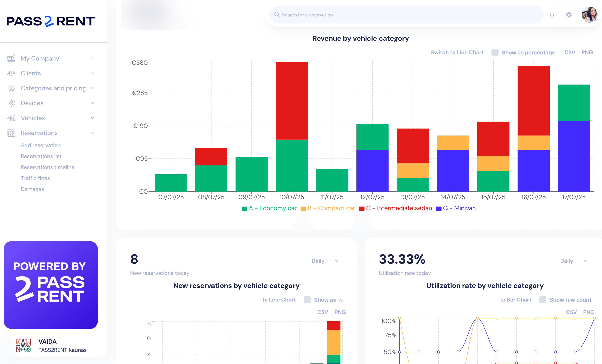Click the Categories and pricing gear icon

pos(11,88)
